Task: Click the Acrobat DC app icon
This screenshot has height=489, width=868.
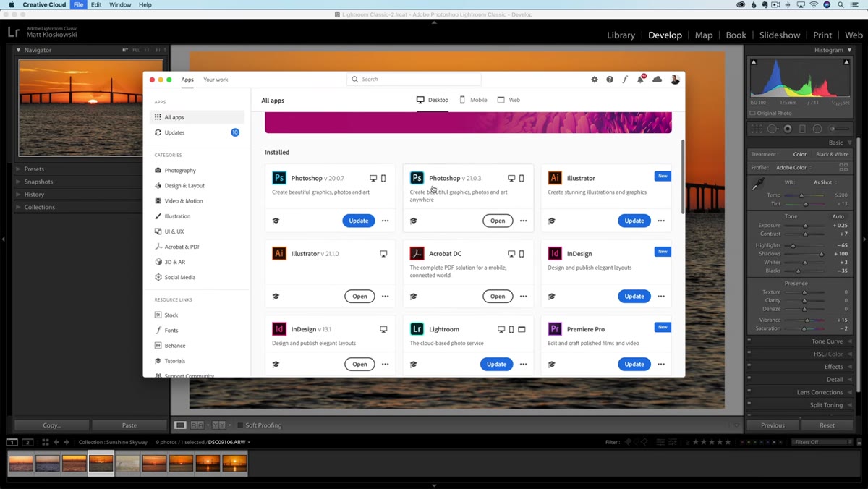Action: (x=417, y=253)
